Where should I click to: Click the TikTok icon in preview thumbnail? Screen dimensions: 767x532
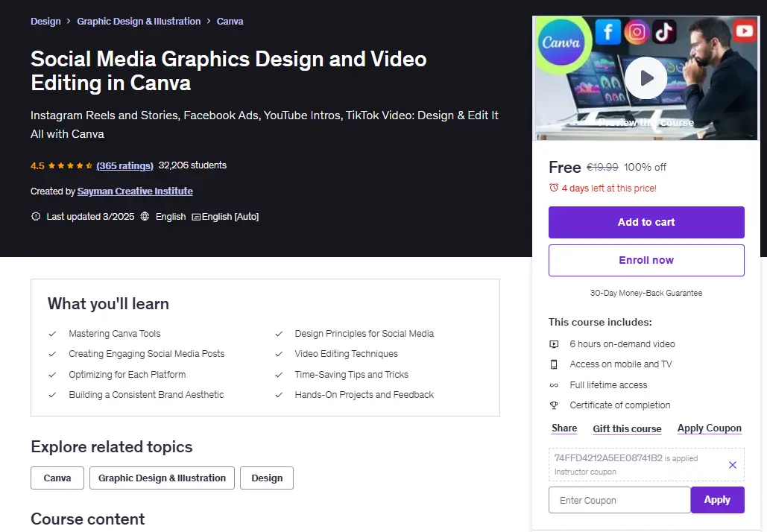click(x=664, y=32)
